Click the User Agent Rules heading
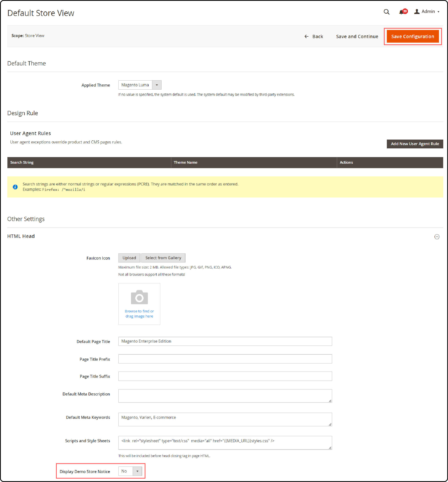This screenshot has width=448, height=482. point(30,133)
